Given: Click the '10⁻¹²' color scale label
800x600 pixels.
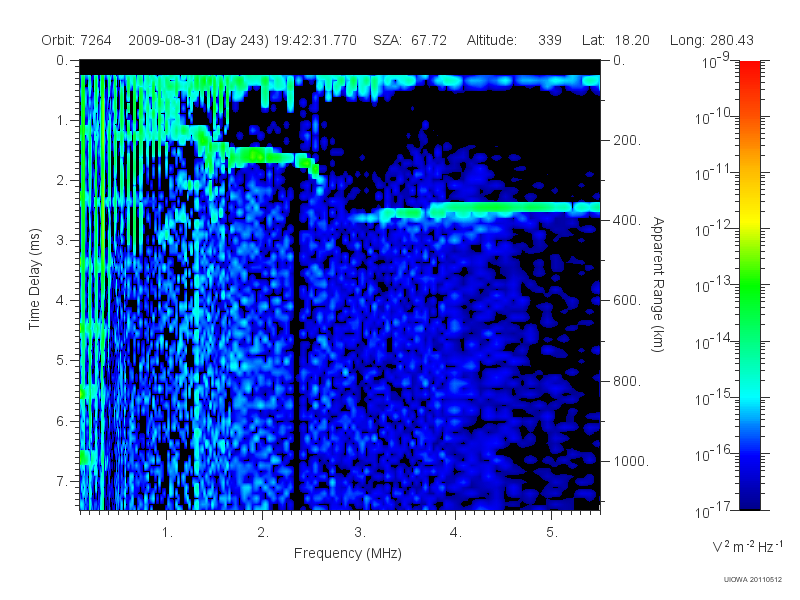Looking at the screenshot, I should pyautogui.click(x=713, y=229).
